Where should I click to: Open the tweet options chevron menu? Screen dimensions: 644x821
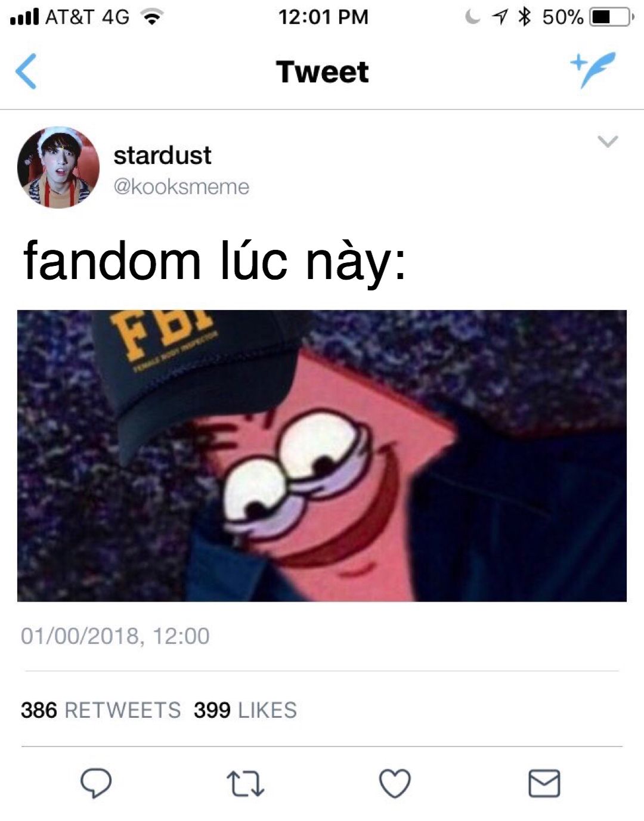608,142
